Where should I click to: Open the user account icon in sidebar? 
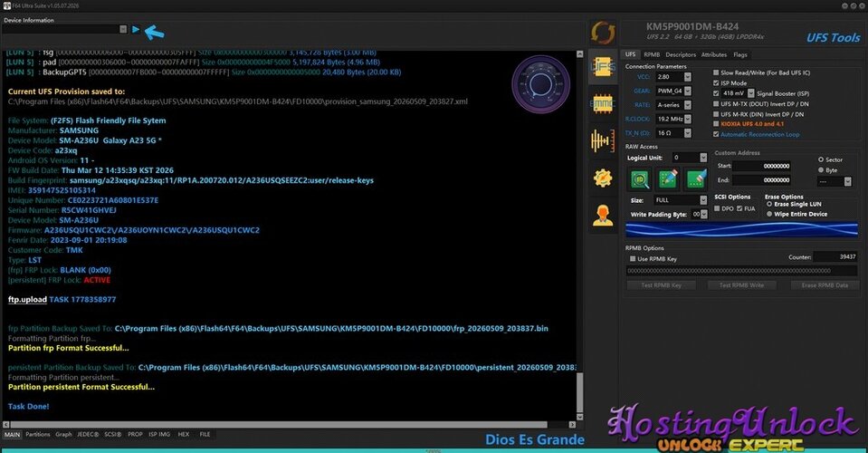click(603, 215)
